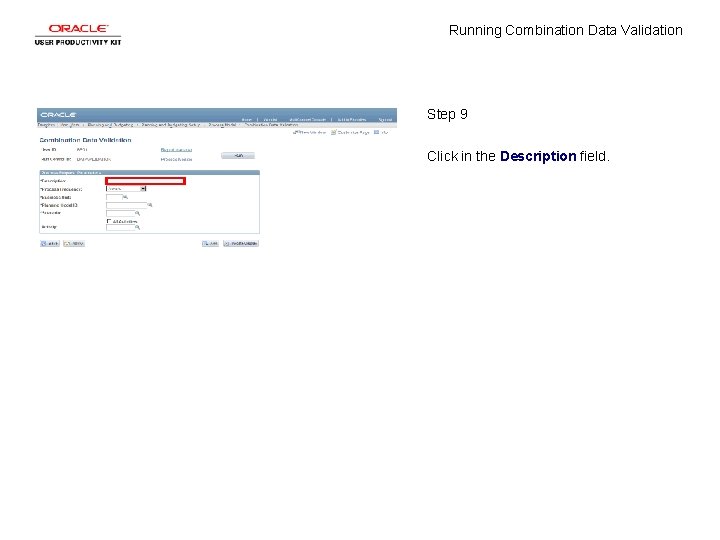Click Add to Favorites in header
This screenshot has width=720, height=540.
352,119
